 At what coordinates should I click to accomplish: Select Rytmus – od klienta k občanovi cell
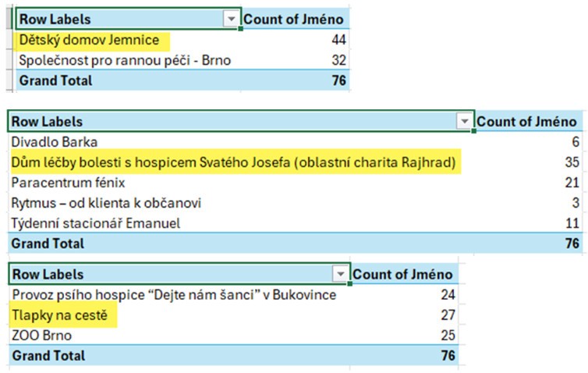click(108, 203)
